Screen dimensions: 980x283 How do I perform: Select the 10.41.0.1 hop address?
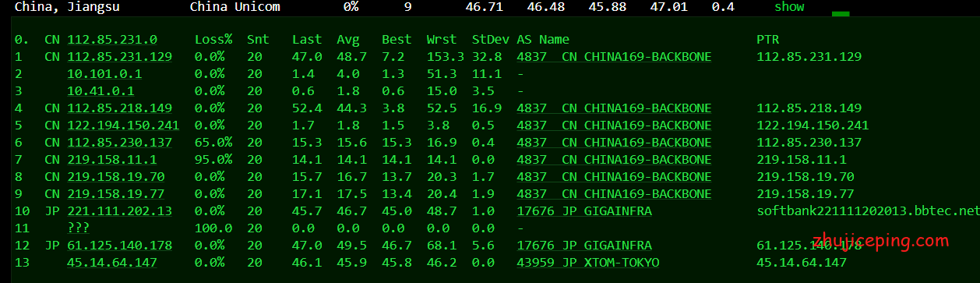pos(100,90)
